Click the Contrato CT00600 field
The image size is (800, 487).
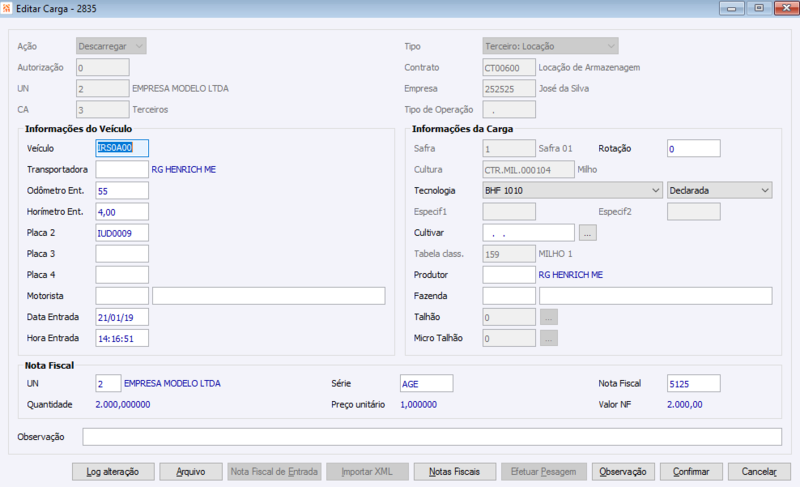(509, 67)
